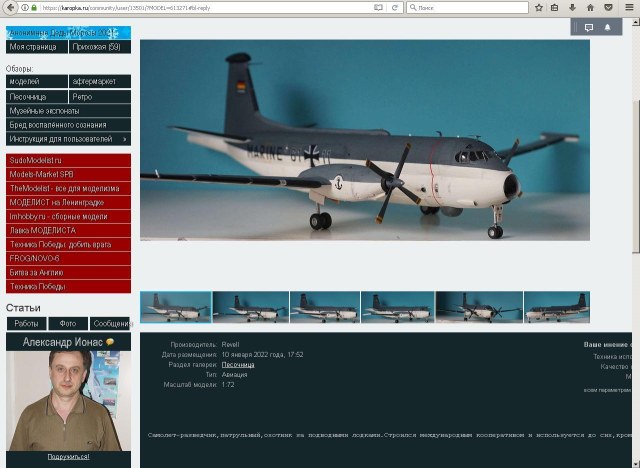Viewport: 640px width, 468px height.
Task: Open the downloads arrow icon in the toolbar
Action: tap(573, 7)
